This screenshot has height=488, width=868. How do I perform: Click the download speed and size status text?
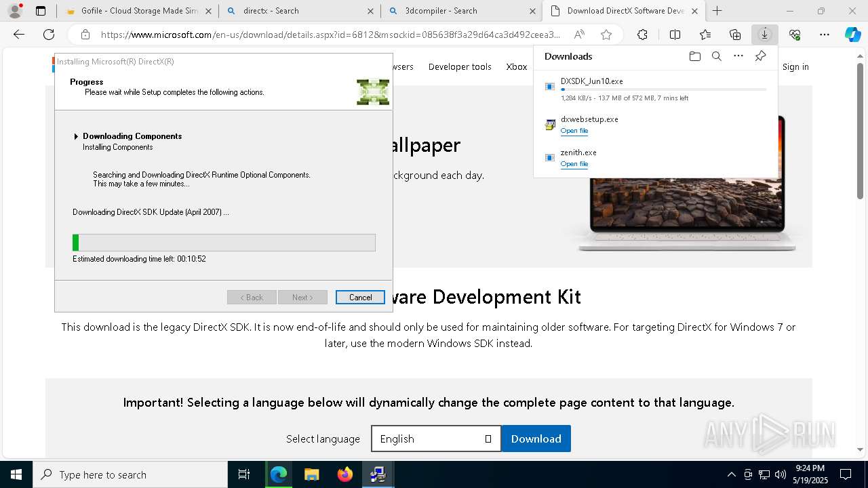click(x=625, y=98)
